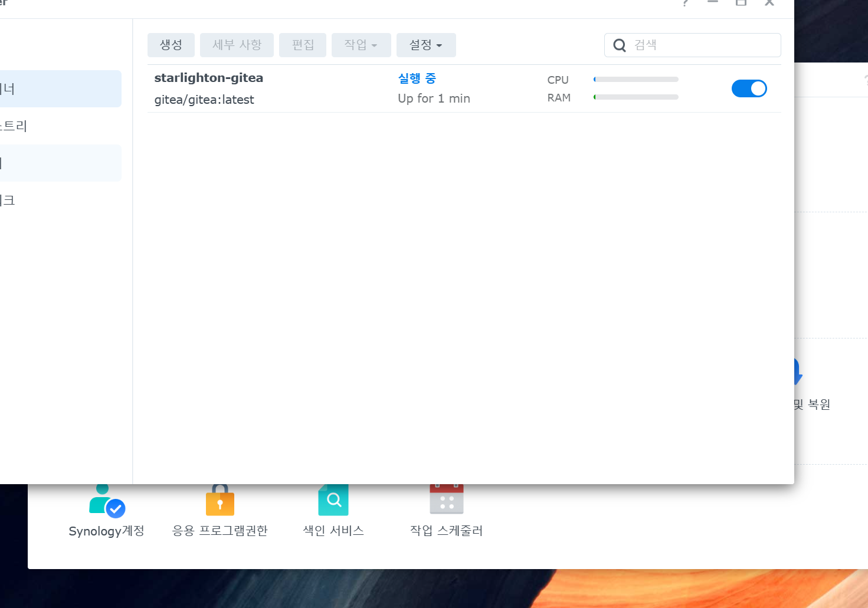
Task: Open the sidebar item below 레지스트리
Action: click(x=61, y=163)
